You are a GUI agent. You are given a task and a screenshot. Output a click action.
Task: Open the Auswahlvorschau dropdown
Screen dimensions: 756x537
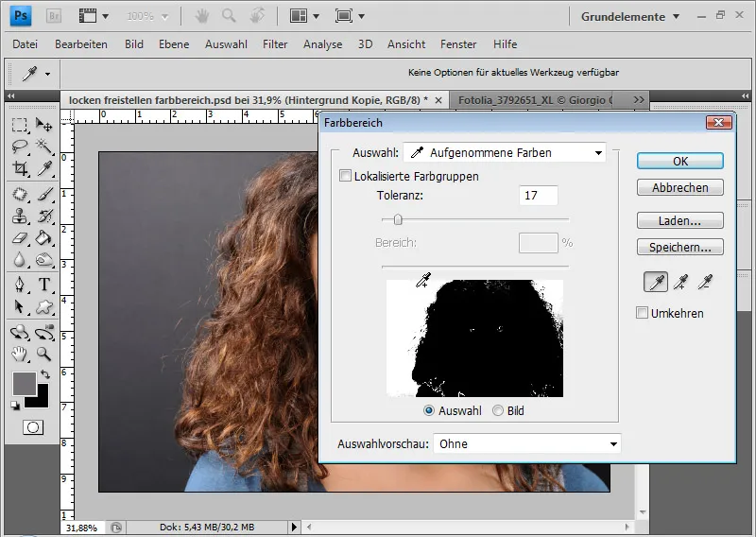pos(527,444)
